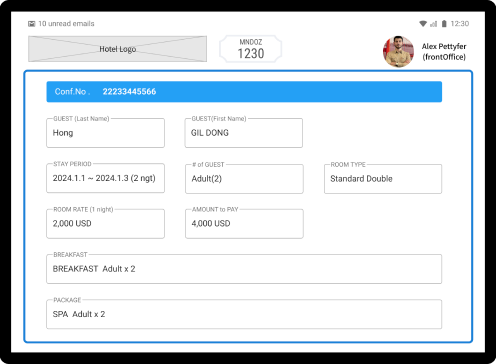This screenshot has height=364, width=496.
Task: Select the Conf.No 22233445566 header bar
Action: pos(244,92)
